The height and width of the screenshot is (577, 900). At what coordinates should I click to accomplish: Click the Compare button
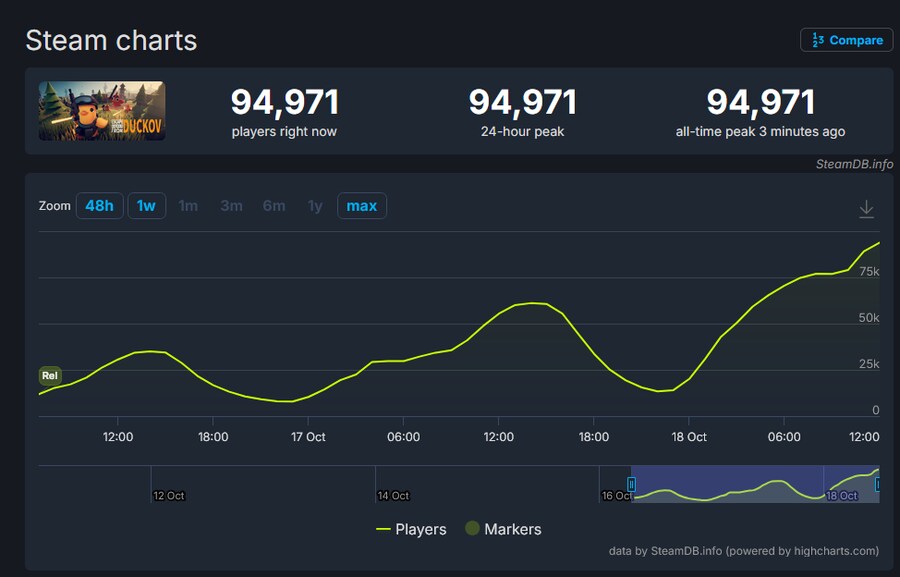(846, 40)
